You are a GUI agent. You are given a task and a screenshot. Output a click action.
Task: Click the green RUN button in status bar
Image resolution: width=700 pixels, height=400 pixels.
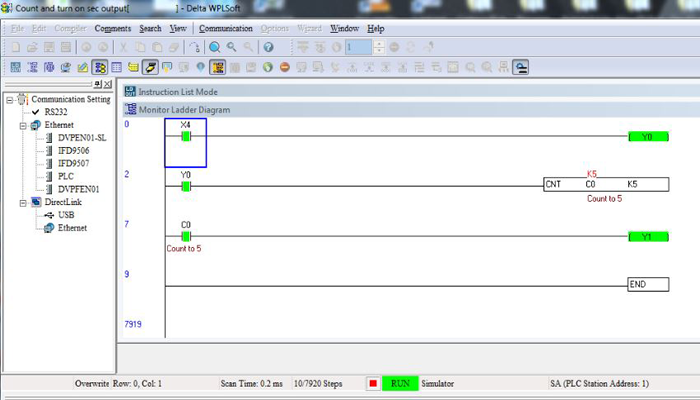point(400,383)
